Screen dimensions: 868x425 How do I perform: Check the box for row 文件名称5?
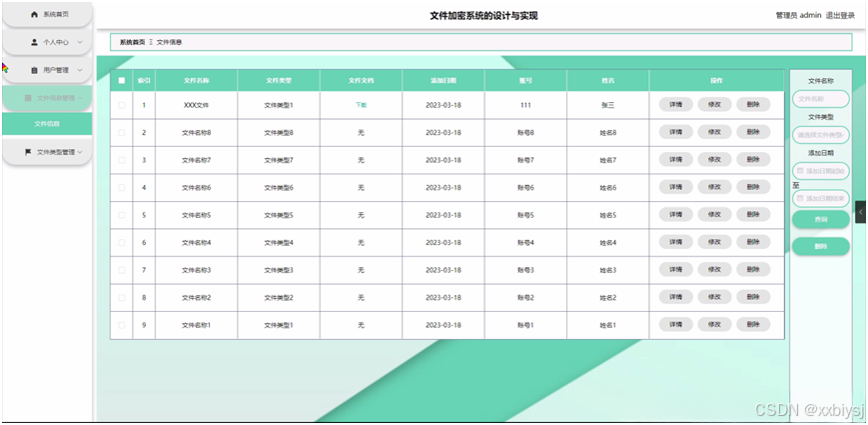coord(122,215)
